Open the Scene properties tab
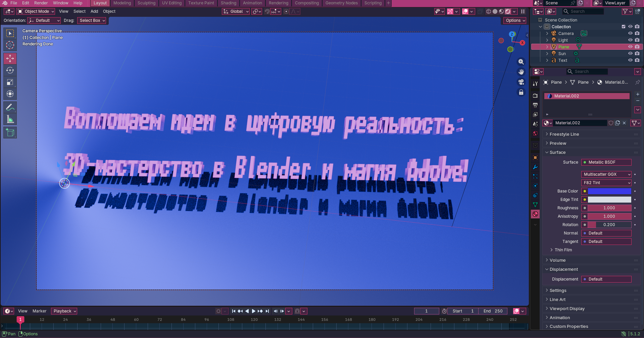Viewport: 644px width, 338px height. 535,124
